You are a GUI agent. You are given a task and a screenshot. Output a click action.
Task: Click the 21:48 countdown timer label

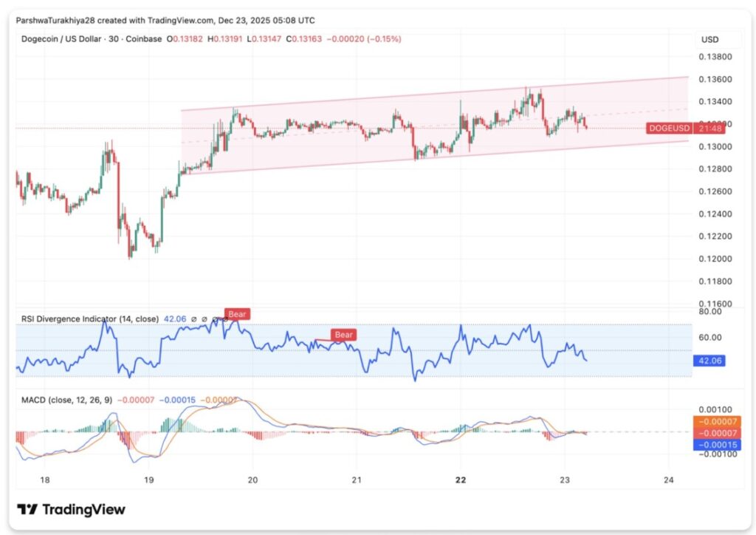[707, 129]
